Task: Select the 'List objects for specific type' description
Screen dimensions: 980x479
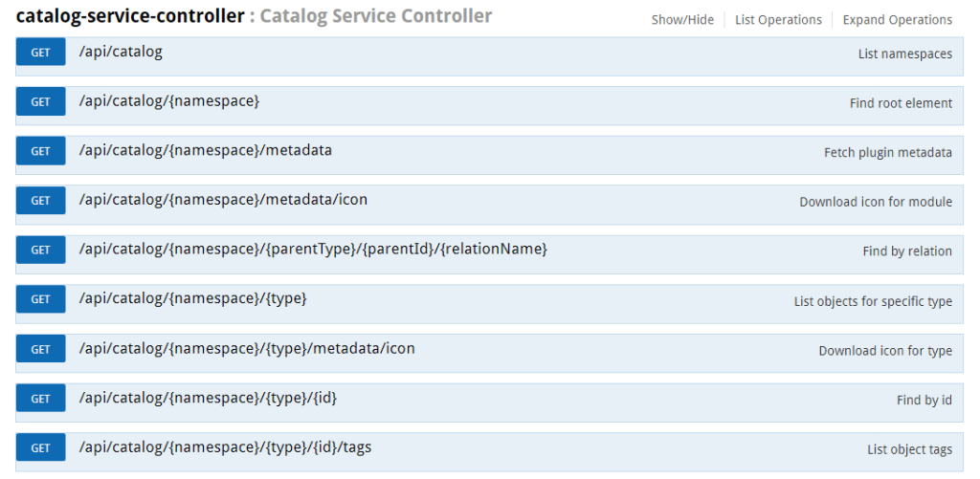Action: pos(872,301)
